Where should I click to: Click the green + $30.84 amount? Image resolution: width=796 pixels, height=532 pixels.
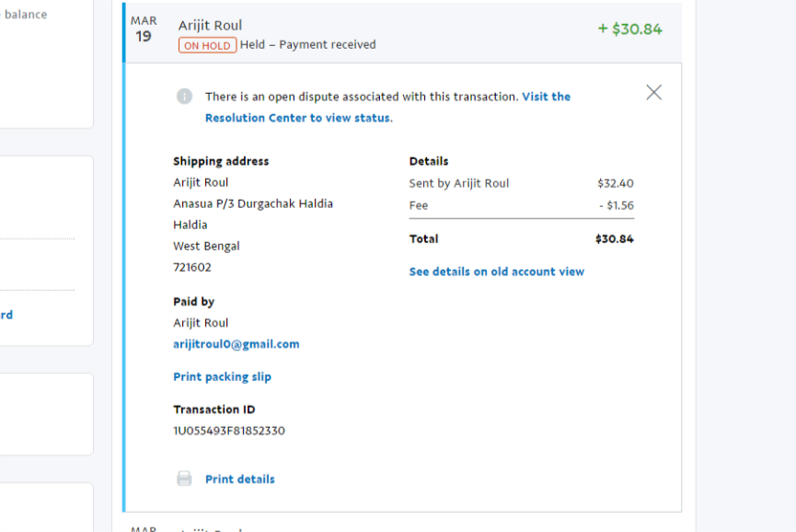click(629, 29)
